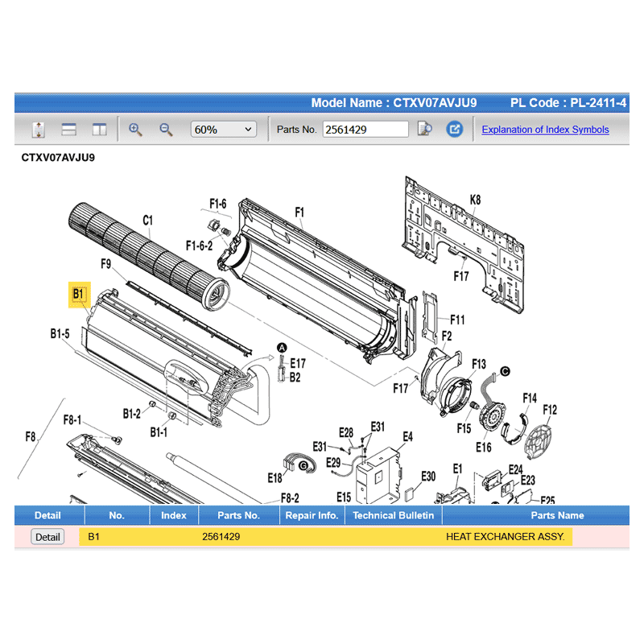Click the fit-to-page view icon

point(38,130)
